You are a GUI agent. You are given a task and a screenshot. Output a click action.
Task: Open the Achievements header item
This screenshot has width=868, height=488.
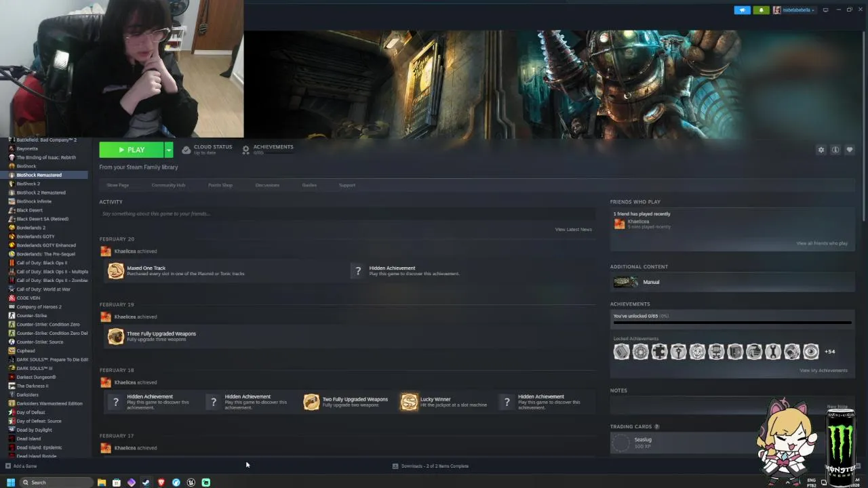[x=269, y=149]
